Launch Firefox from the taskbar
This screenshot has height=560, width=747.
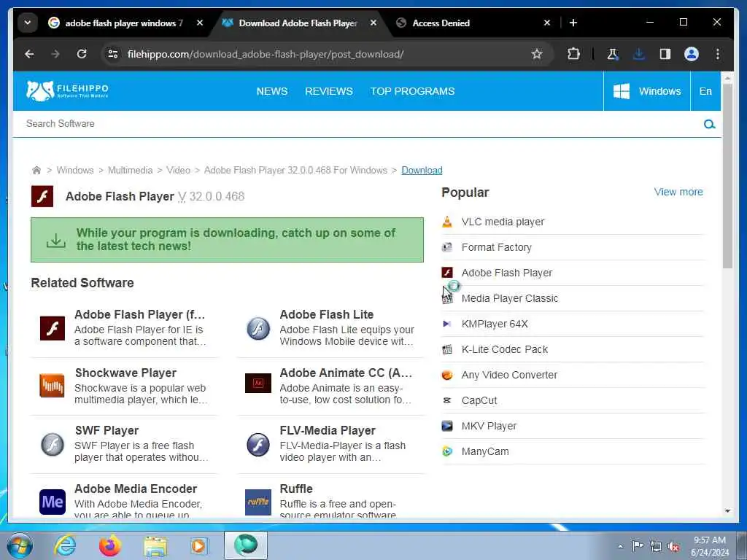tap(109, 545)
